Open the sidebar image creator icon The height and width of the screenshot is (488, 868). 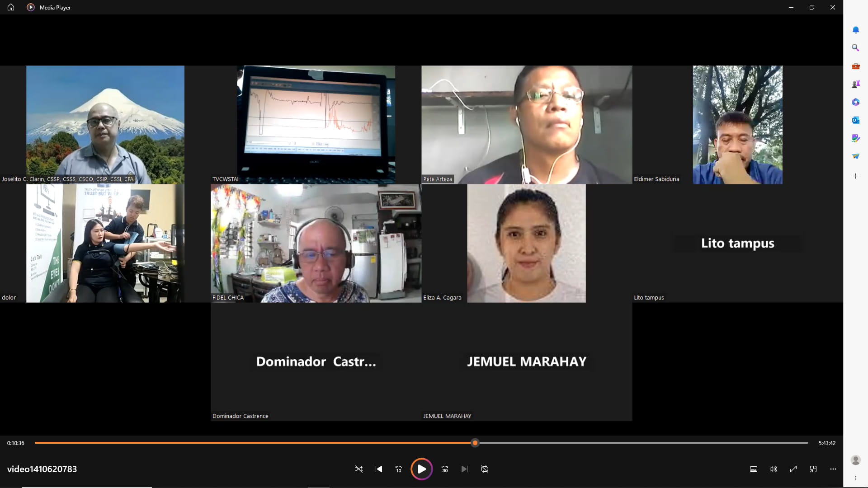point(855,138)
